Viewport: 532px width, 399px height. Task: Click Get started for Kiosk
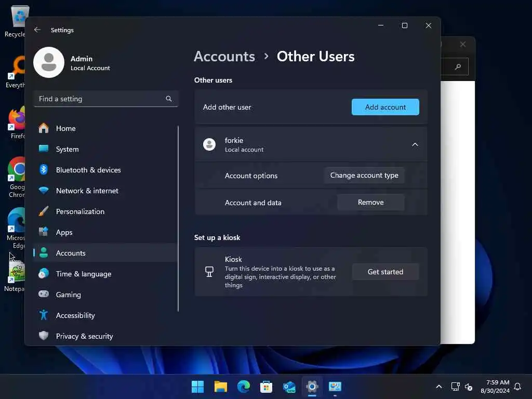coord(385,272)
